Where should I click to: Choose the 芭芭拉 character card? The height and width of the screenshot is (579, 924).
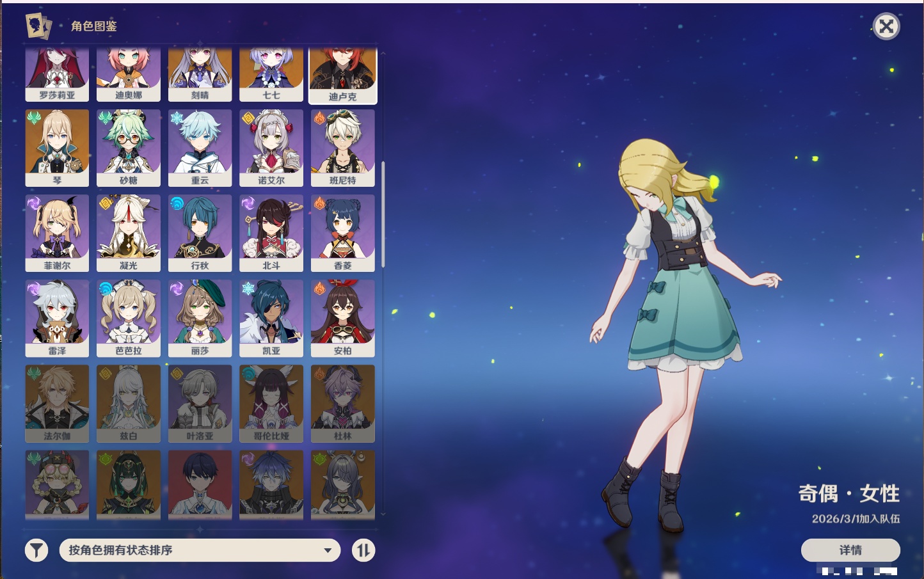(x=129, y=318)
